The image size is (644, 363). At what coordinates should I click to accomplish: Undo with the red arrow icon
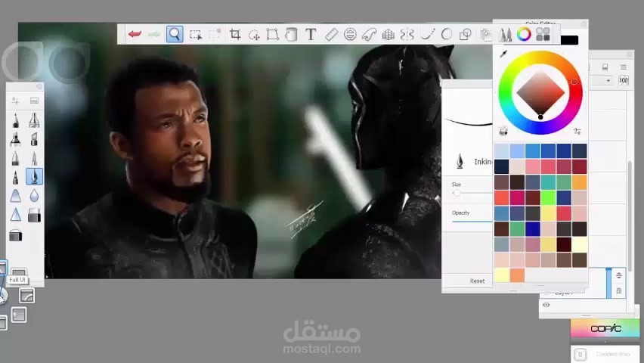click(135, 34)
